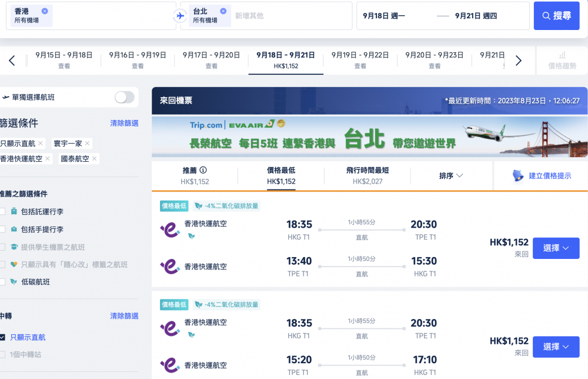Click first card's HK$1,152 price
Screen dimensions: 588x379
(x=509, y=242)
